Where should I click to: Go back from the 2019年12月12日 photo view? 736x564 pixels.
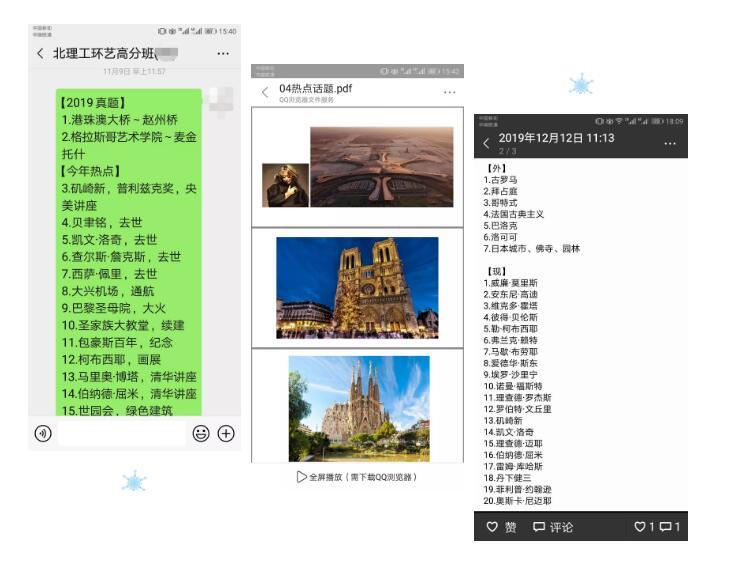point(487,143)
